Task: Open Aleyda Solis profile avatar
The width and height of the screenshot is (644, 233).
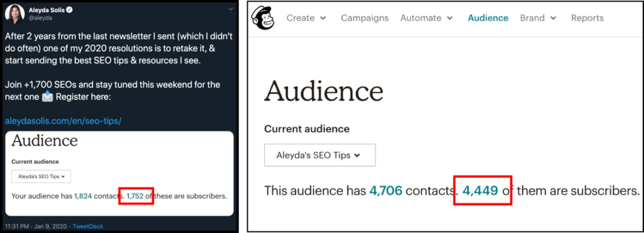Action: click(14, 14)
